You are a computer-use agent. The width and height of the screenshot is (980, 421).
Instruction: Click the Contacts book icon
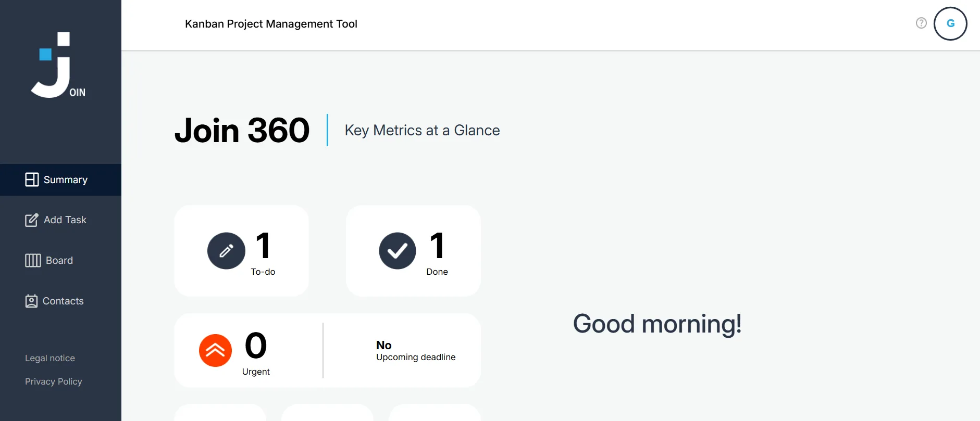point(31,301)
